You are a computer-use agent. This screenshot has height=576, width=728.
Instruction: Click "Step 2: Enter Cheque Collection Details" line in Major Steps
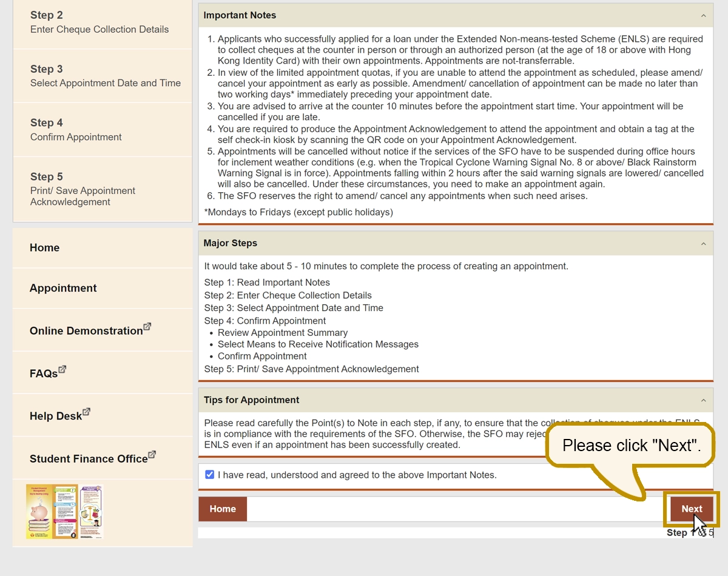pyautogui.click(x=288, y=295)
